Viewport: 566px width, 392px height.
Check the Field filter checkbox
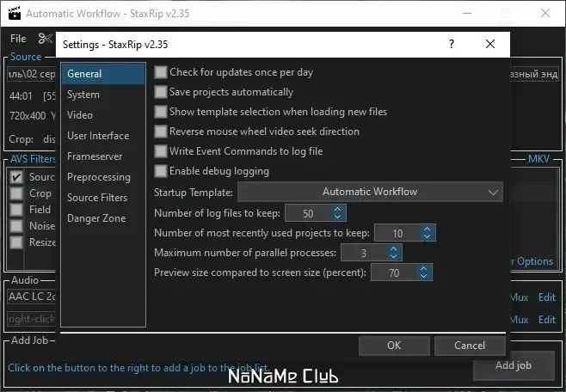[16, 210]
